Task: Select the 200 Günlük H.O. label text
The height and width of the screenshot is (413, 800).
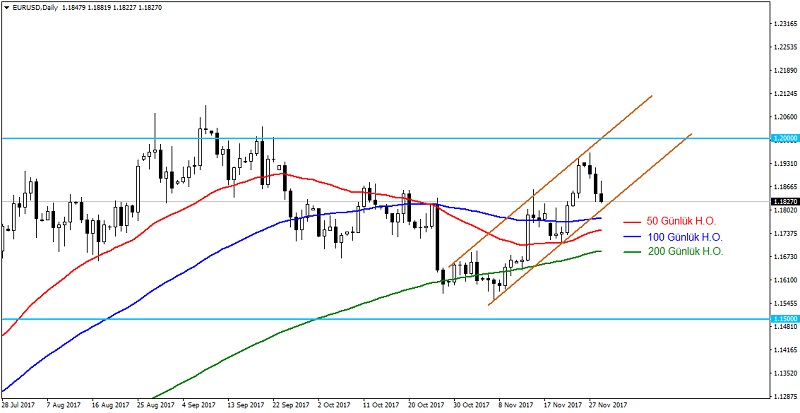Action: pos(686,251)
